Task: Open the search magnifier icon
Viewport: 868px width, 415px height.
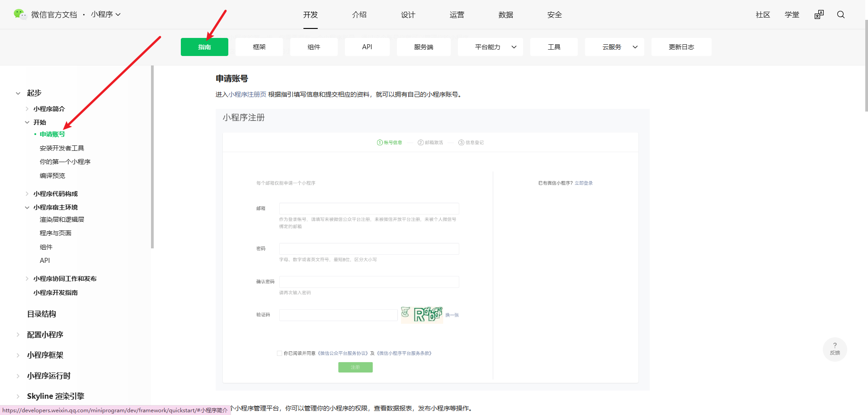Action: tap(841, 14)
